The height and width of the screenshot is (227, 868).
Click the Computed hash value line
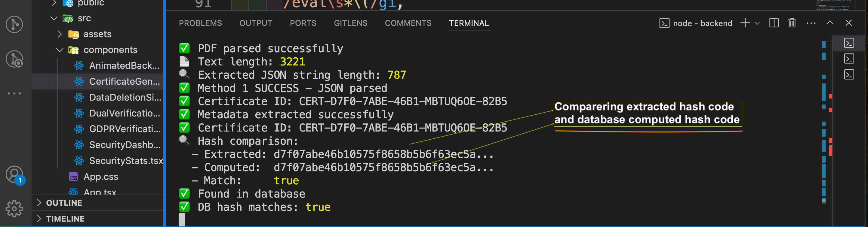[x=342, y=168]
